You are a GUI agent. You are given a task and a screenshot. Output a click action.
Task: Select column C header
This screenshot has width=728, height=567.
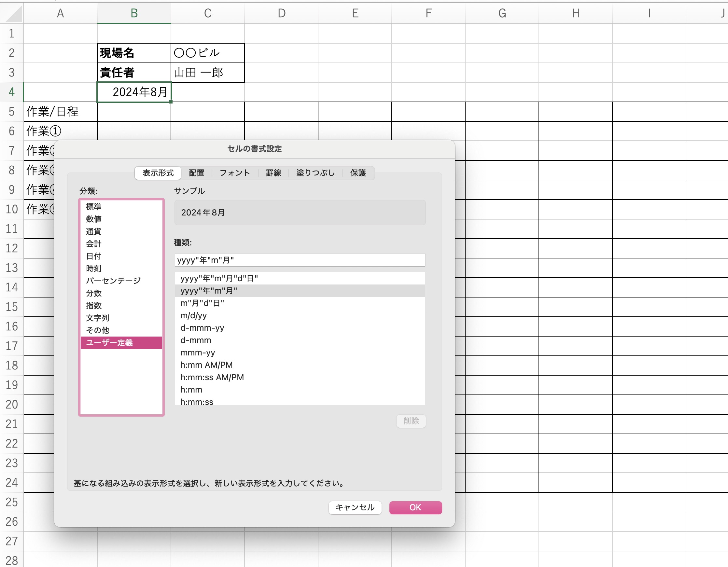coord(208,13)
